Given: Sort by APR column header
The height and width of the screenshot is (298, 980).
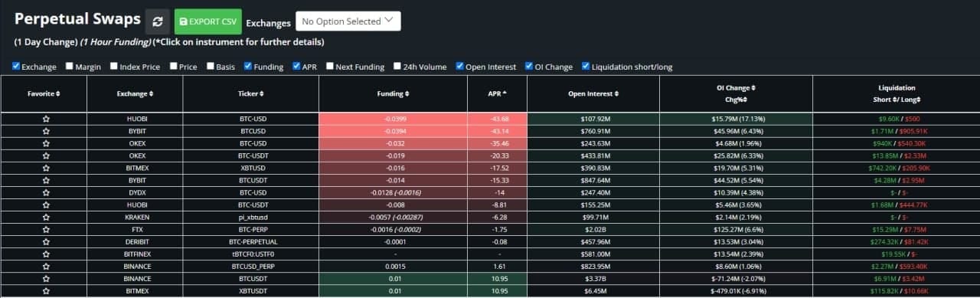Looking at the screenshot, I should click(x=498, y=93).
